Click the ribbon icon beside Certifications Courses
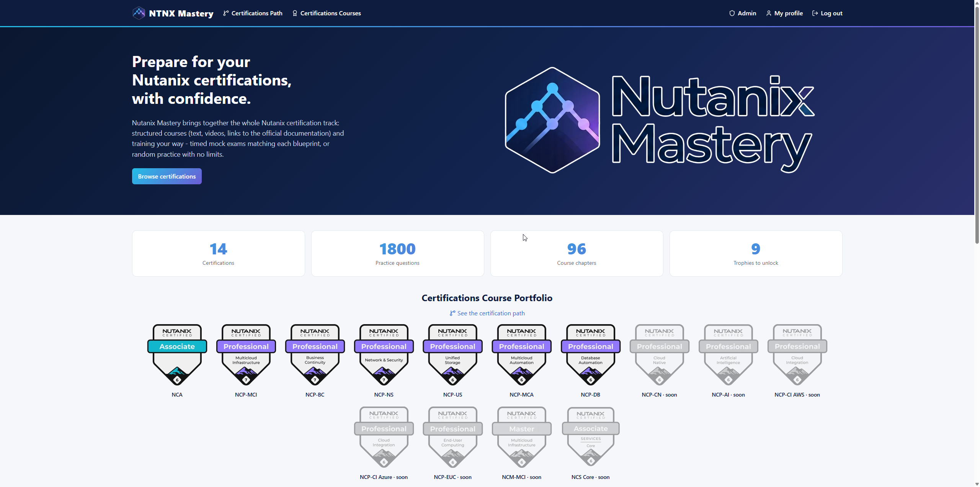Image resolution: width=980 pixels, height=487 pixels. pos(295,13)
